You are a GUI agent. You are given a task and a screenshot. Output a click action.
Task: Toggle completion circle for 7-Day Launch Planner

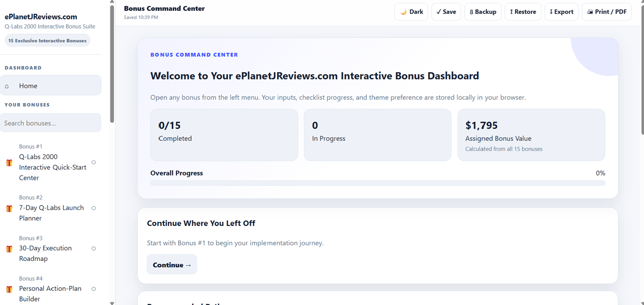point(94,208)
